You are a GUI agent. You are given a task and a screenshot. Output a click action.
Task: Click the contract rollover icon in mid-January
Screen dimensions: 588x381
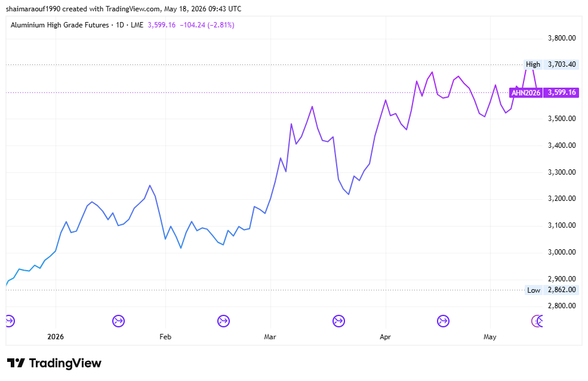coord(119,321)
